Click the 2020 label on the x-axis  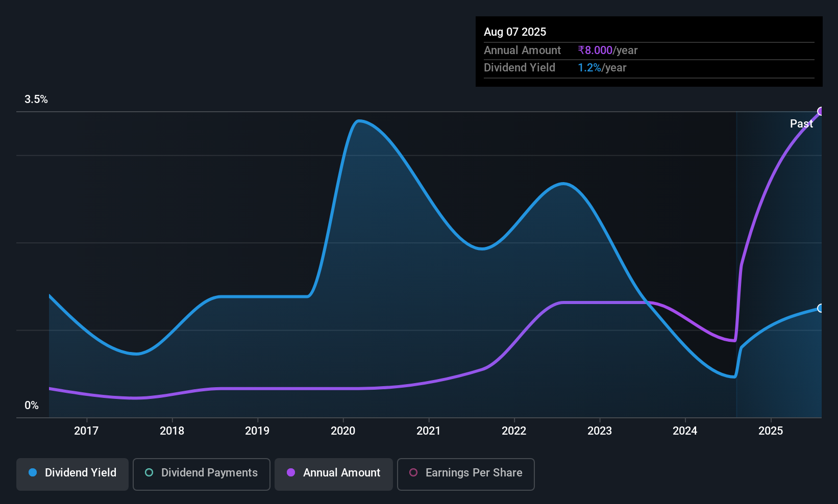coord(343,431)
